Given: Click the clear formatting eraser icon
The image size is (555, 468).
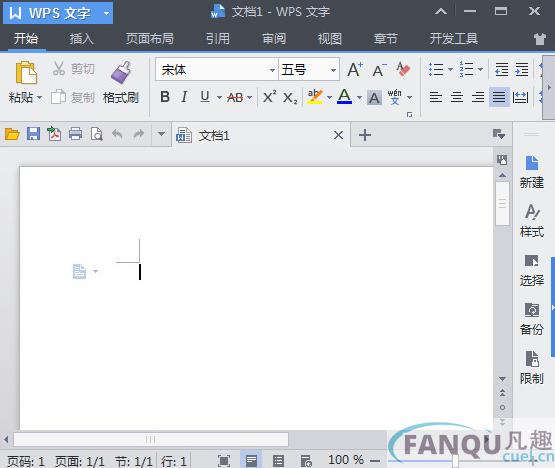Looking at the screenshot, I should point(403,69).
